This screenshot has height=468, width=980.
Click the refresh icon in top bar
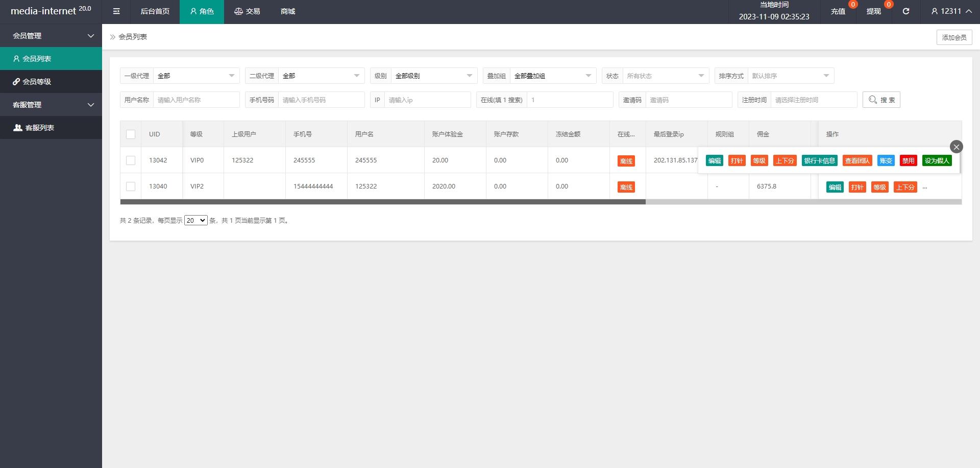[906, 11]
